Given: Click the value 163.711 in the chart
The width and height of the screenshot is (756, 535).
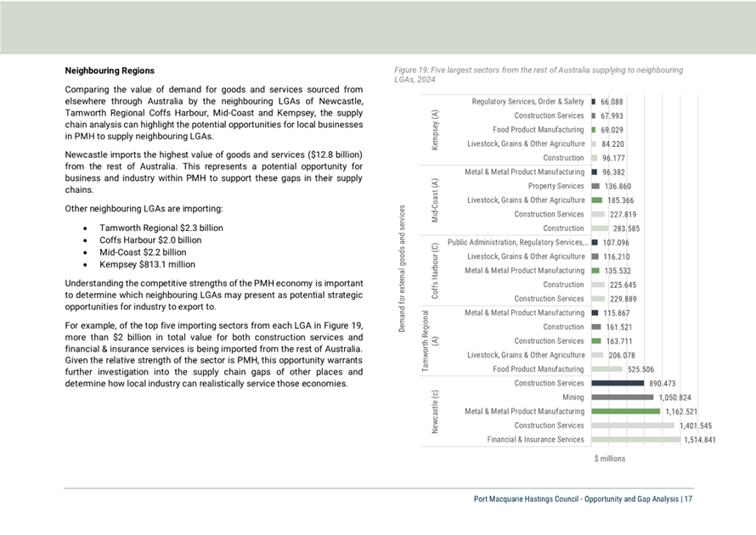Looking at the screenshot, I should point(619,341).
